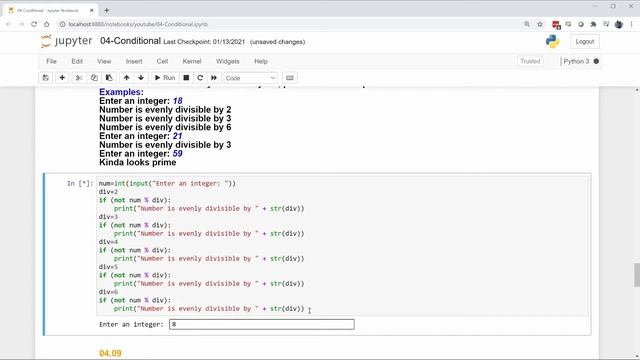The image size is (640, 360).
Task: Focus the Enter an integer input box
Action: [x=262, y=324]
